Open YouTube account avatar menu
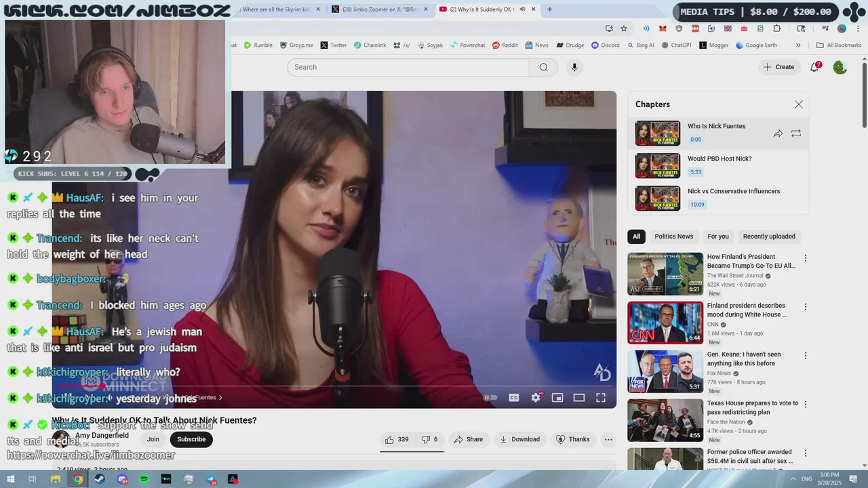This screenshot has height=488, width=868. (x=840, y=67)
